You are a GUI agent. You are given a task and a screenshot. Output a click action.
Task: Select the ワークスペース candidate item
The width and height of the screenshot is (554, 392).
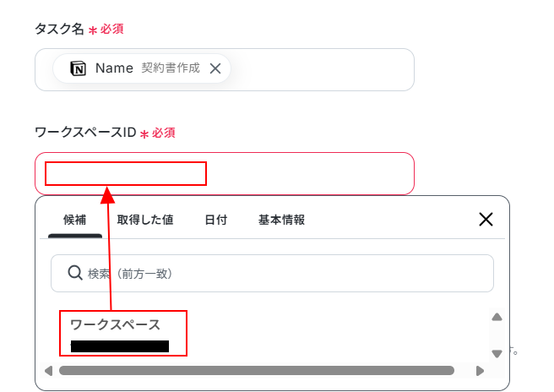click(x=123, y=334)
